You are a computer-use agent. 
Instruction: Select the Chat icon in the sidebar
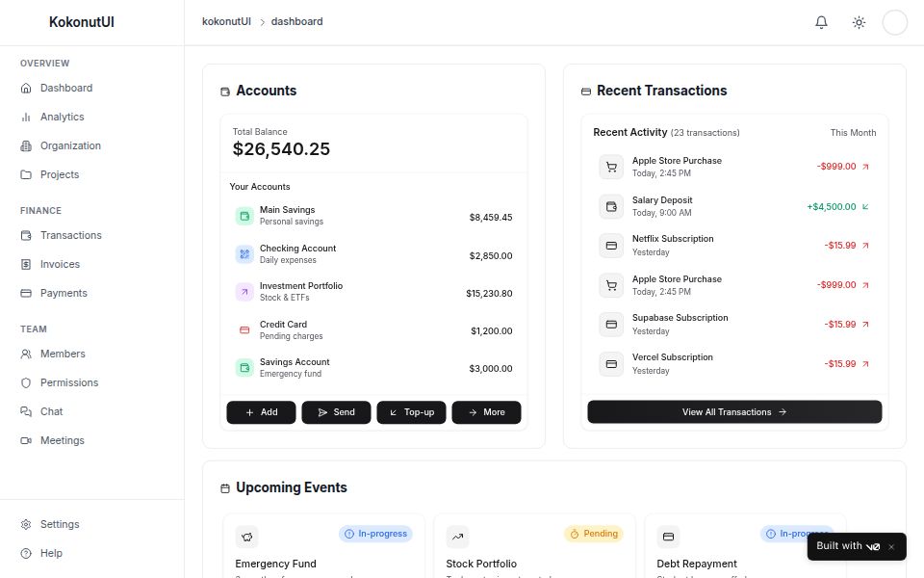pos(27,411)
